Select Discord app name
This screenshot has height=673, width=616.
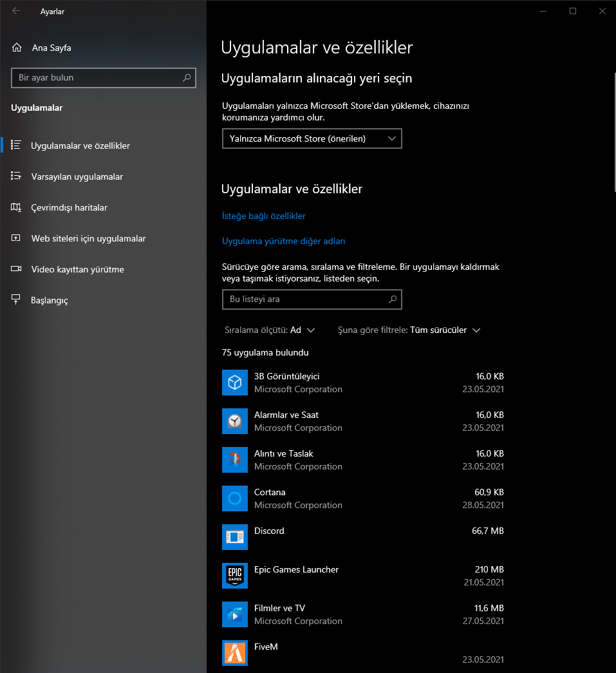[x=269, y=531]
